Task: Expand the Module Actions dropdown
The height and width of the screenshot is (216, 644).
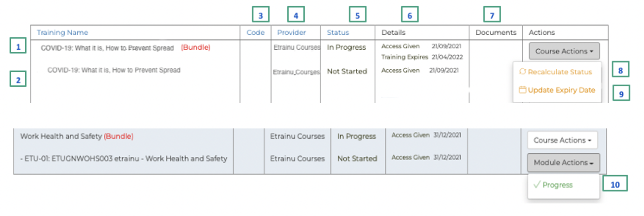Action: pos(564,162)
